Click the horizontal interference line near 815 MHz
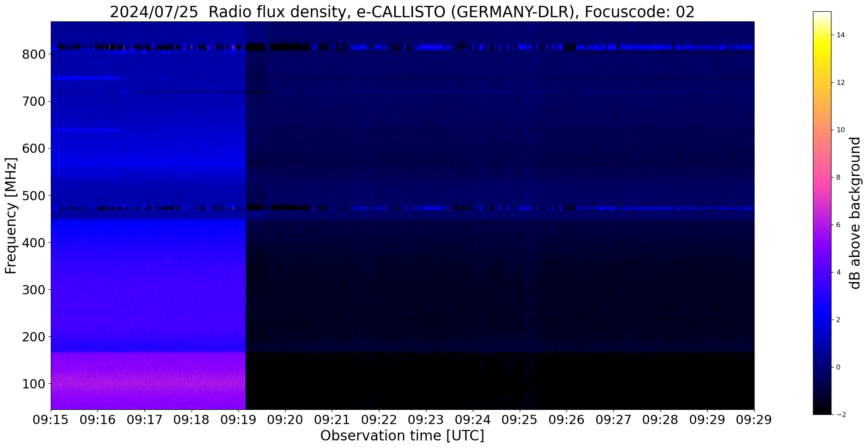 402,47
